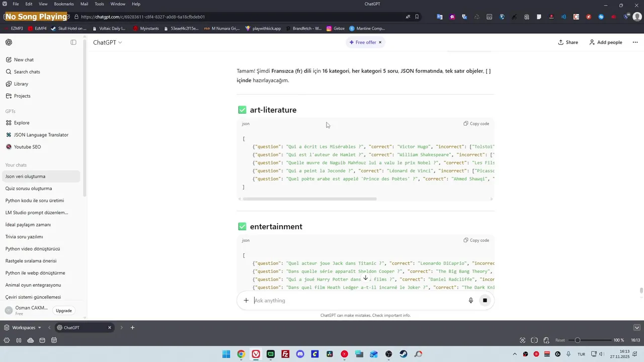
Task: Stop generating with the black stop button
Action: point(485,301)
